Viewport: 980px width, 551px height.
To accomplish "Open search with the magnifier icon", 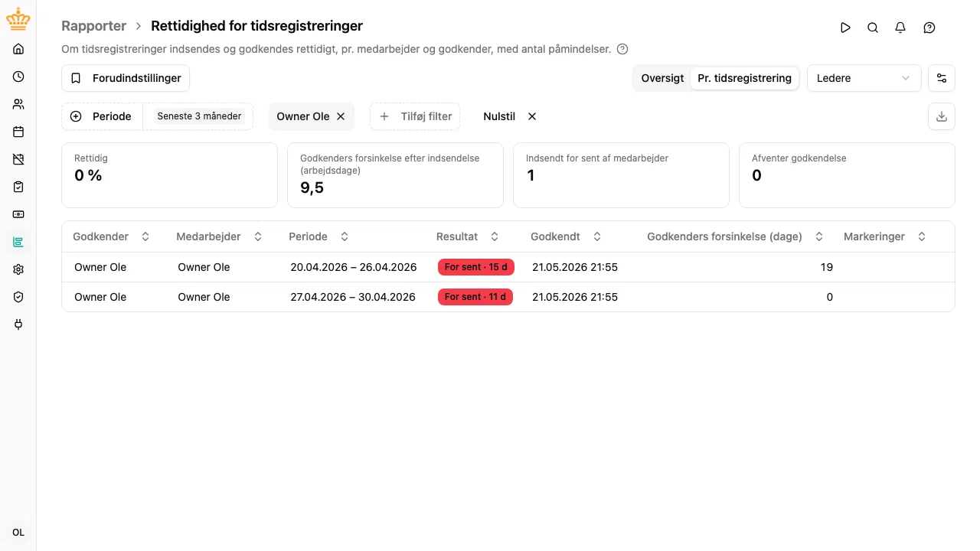I will (873, 28).
